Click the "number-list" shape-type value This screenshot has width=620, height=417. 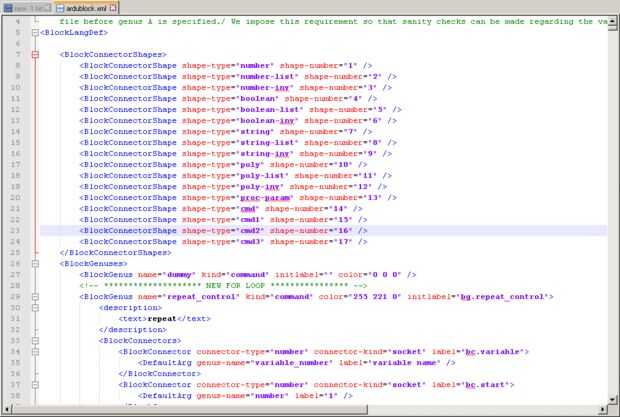[x=267, y=77]
